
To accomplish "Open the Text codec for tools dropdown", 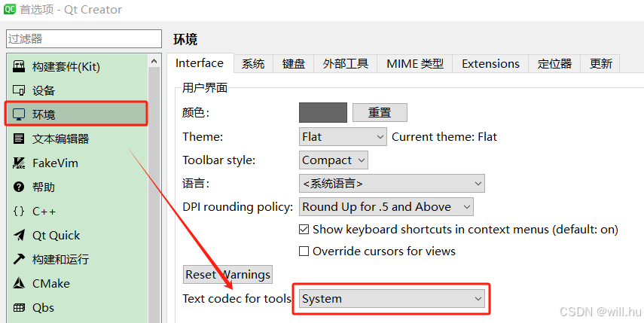I will tap(392, 299).
